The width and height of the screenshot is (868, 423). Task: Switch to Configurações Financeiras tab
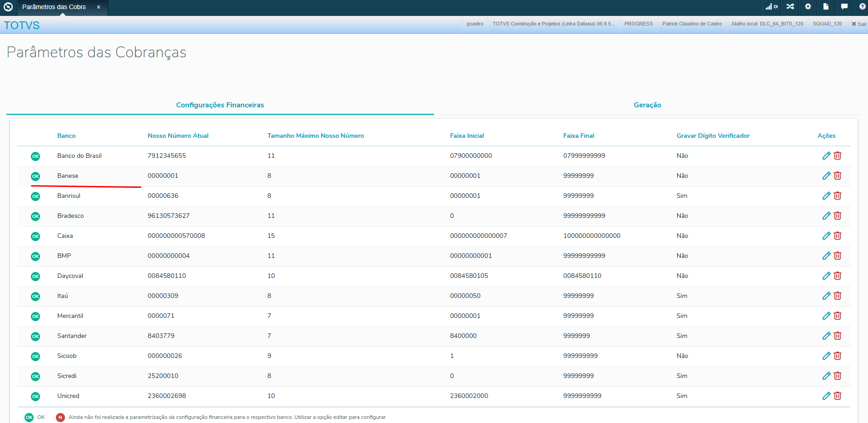[220, 105]
